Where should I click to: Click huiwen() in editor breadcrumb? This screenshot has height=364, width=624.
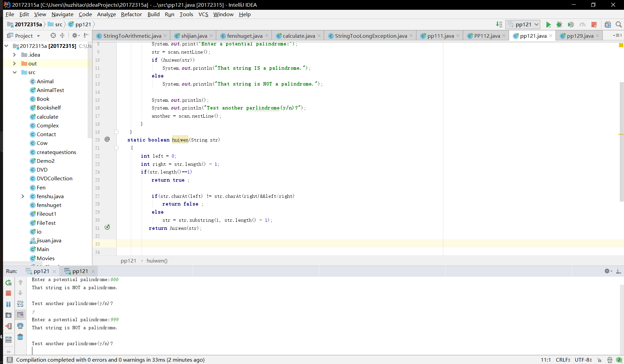(x=157, y=261)
